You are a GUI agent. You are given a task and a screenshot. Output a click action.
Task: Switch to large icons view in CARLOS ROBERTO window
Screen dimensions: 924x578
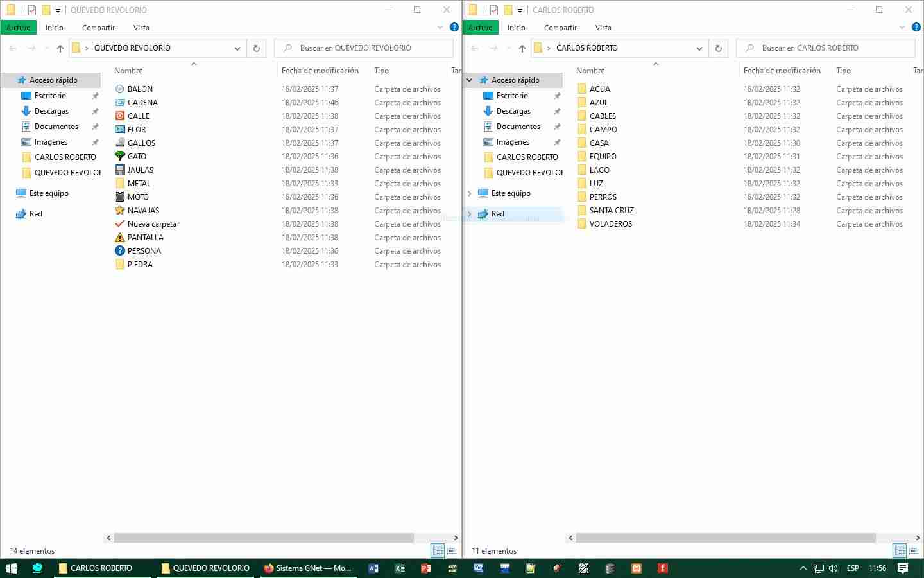[914, 550]
